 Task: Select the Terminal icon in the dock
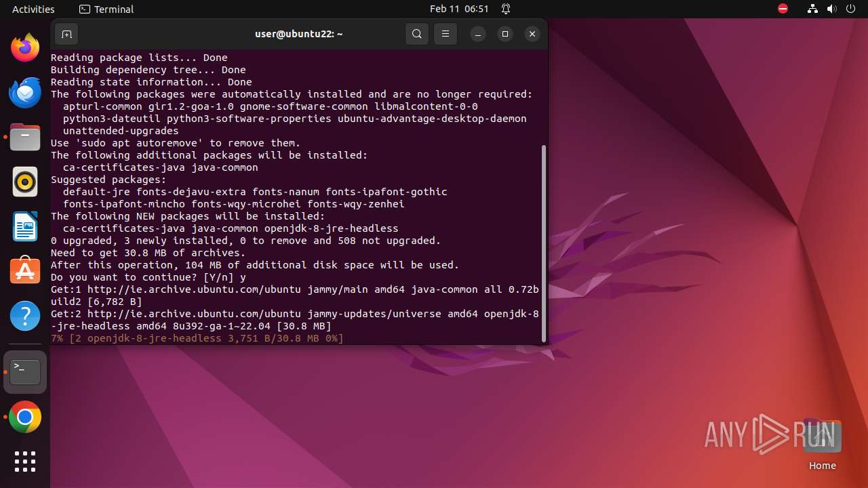coord(25,372)
